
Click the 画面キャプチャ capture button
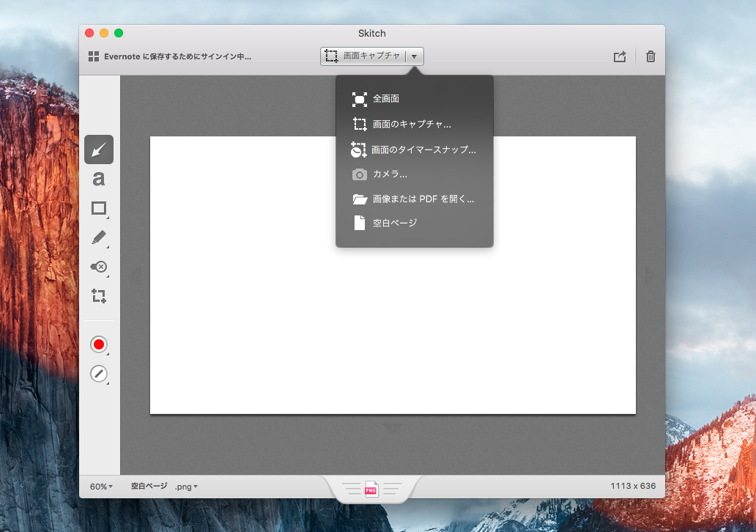pos(363,56)
